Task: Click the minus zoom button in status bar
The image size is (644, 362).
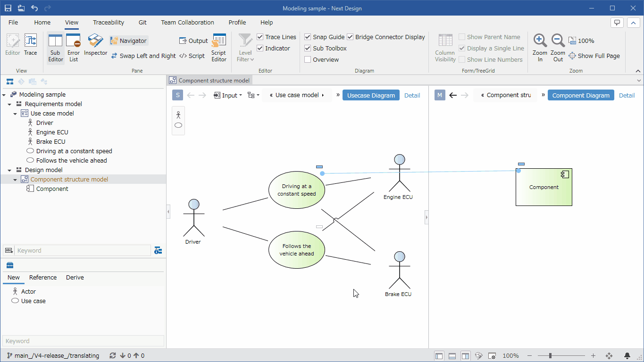Action: [x=529, y=356]
